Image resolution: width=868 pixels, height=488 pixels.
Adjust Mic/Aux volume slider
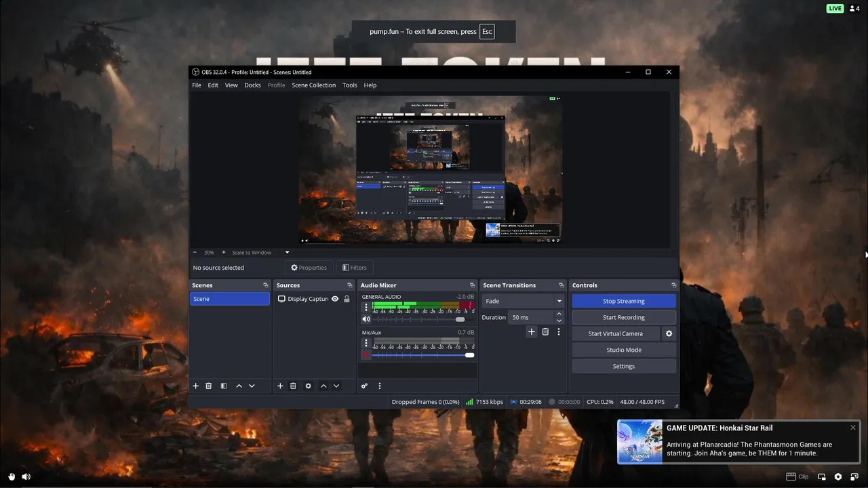point(423,355)
